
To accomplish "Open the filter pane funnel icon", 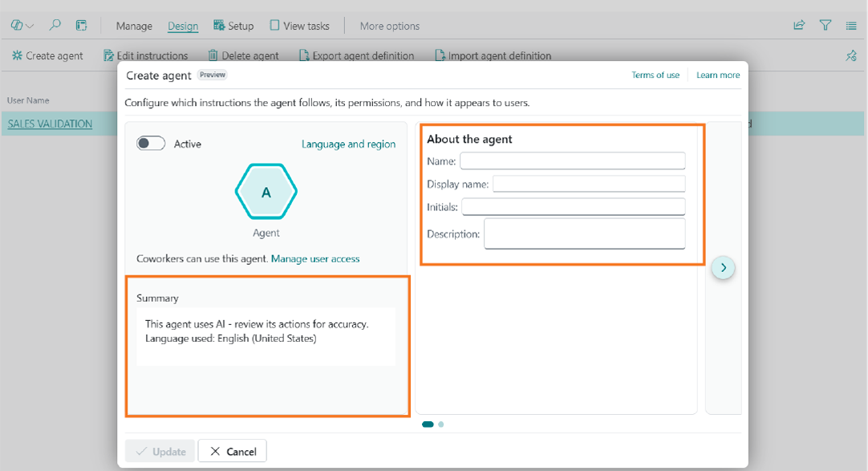I will [825, 26].
